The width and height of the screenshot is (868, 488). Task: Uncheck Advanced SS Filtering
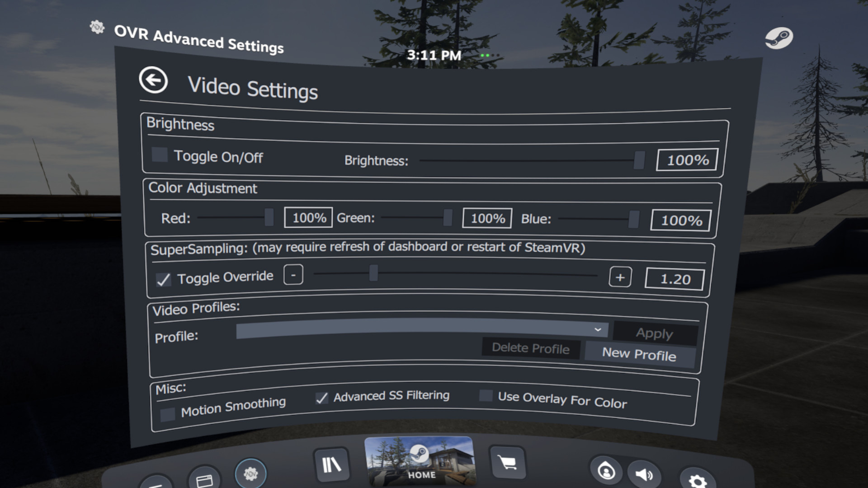coord(322,398)
